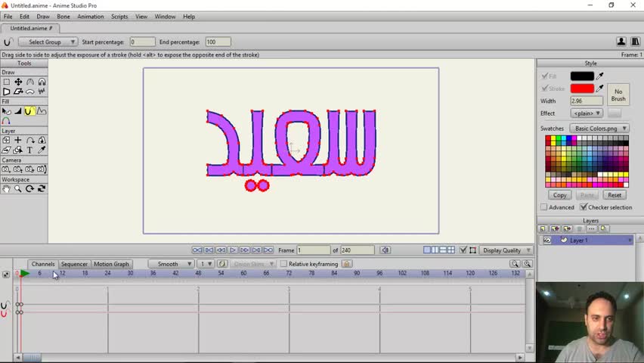Choose the Hide Edge tool with colored arc
The height and width of the screenshot is (363, 644).
[x=6, y=121]
